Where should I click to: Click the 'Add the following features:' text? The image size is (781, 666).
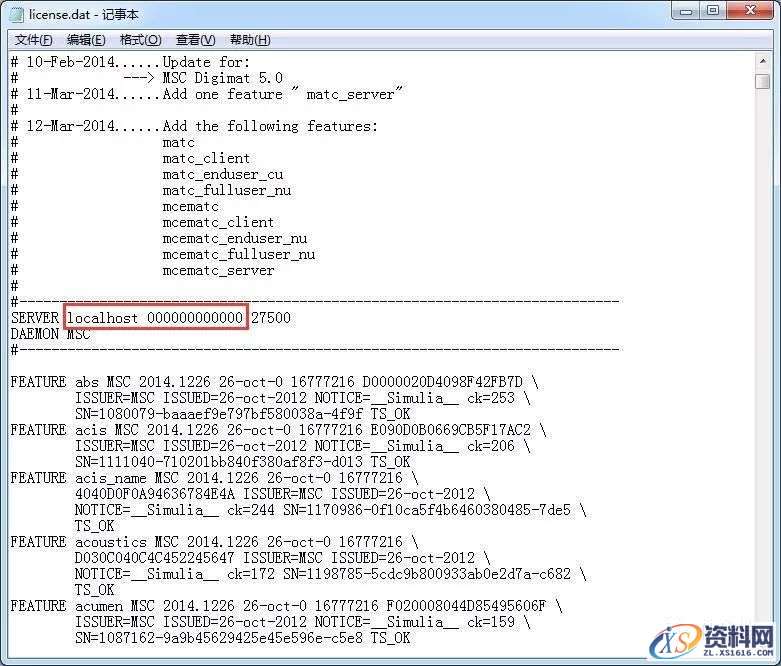(270, 126)
